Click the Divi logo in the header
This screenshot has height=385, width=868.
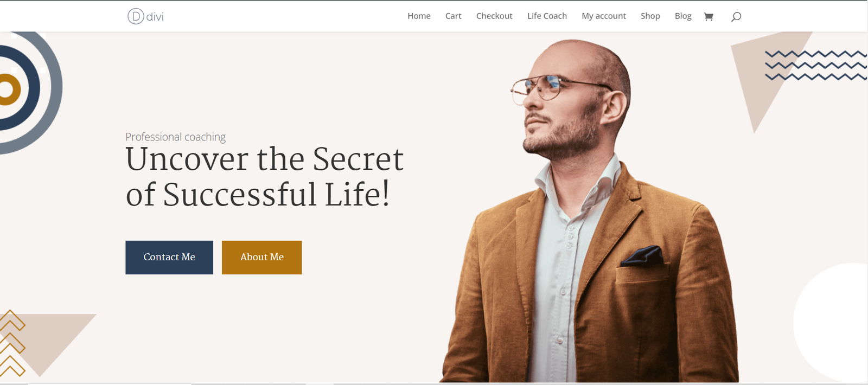pyautogui.click(x=145, y=16)
